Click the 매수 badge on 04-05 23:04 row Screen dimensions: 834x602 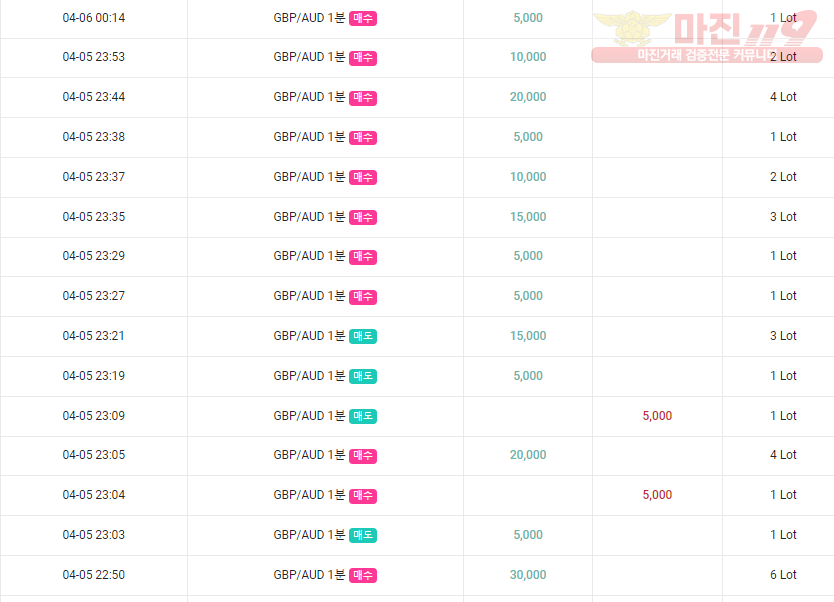tap(363, 496)
